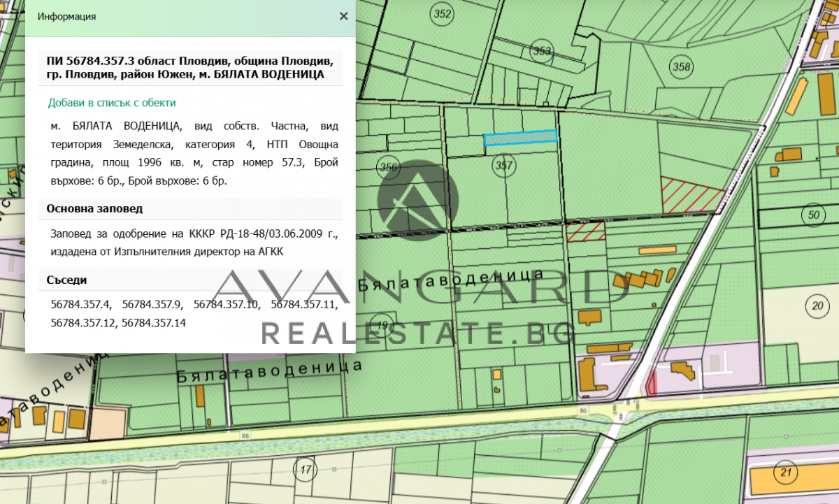Click the large red hatched triangular parcel
Image resolution: width=839 pixels, height=504 pixels.
click(687, 195)
